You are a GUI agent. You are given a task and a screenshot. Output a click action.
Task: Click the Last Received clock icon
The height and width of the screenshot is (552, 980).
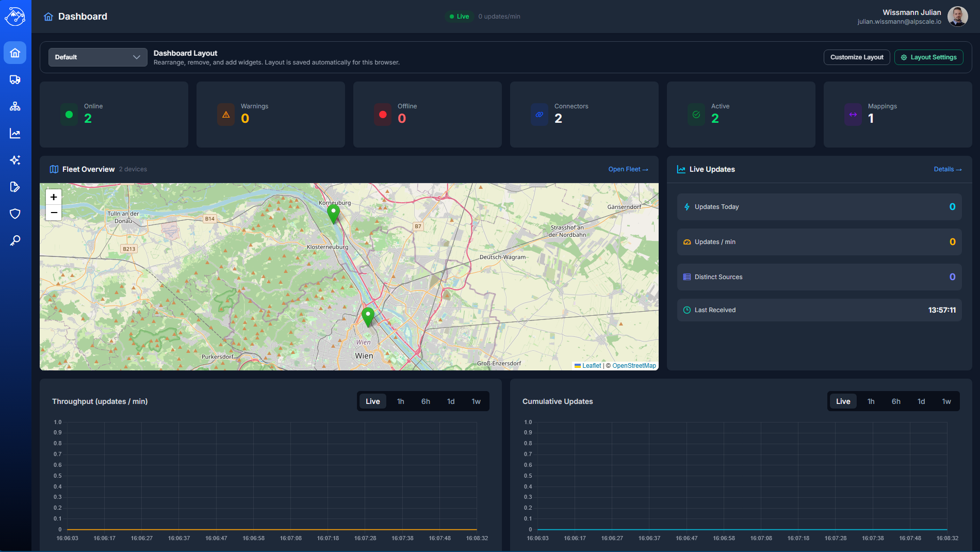click(687, 310)
